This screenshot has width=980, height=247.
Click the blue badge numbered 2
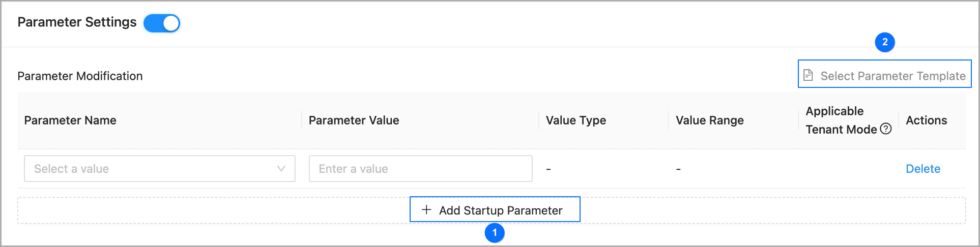pyautogui.click(x=885, y=42)
